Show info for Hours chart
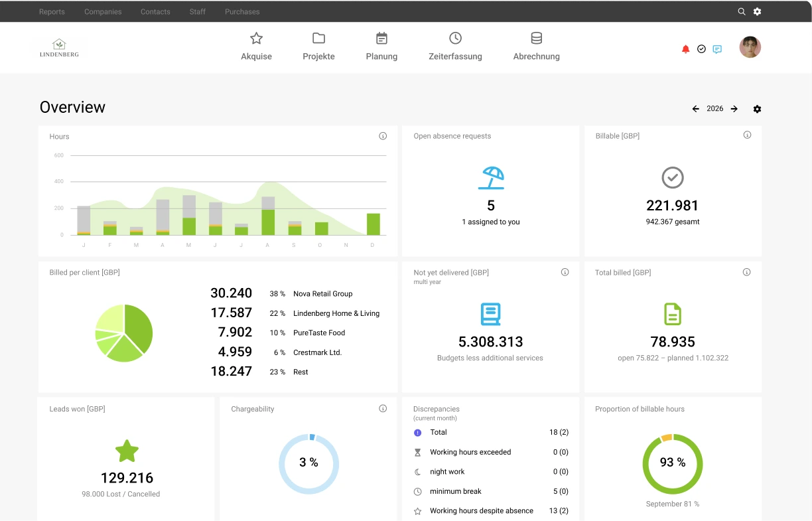Image resolution: width=812 pixels, height=521 pixels. [383, 136]
